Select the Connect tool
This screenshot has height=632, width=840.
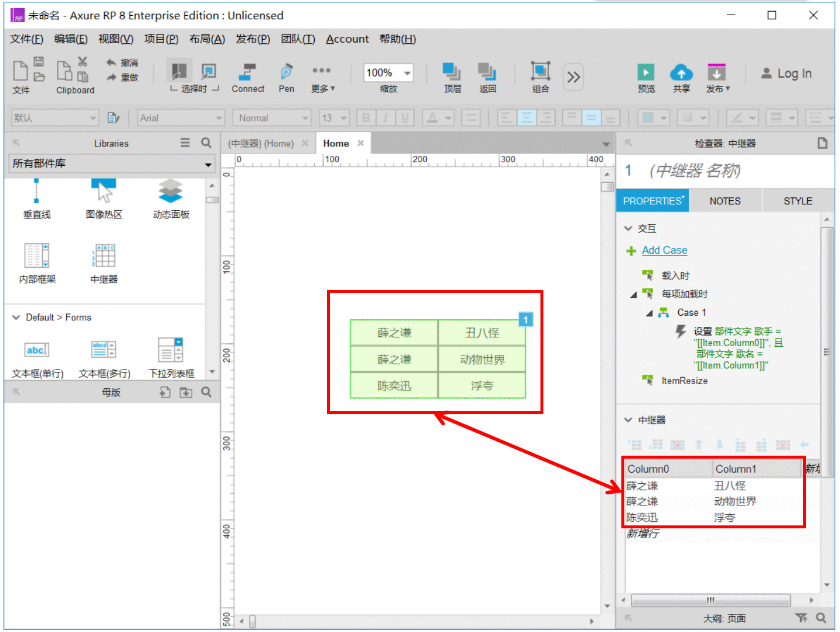pos(248,78)
